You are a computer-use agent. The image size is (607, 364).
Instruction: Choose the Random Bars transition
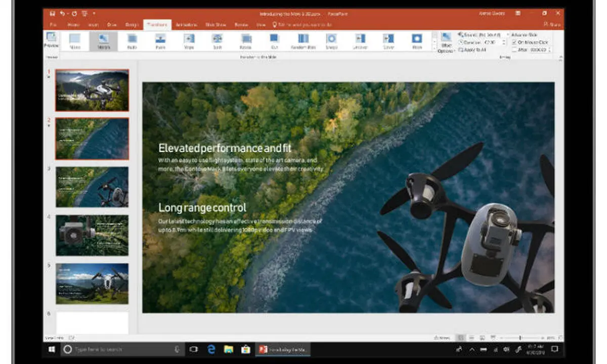(303, 41)
